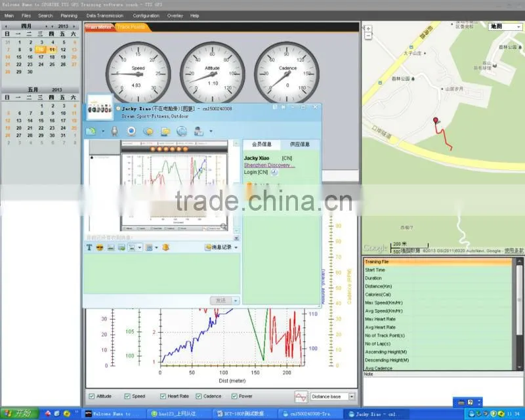Select the Training File row header
Viewport: 525px width, 420px height.
point(438,262)
